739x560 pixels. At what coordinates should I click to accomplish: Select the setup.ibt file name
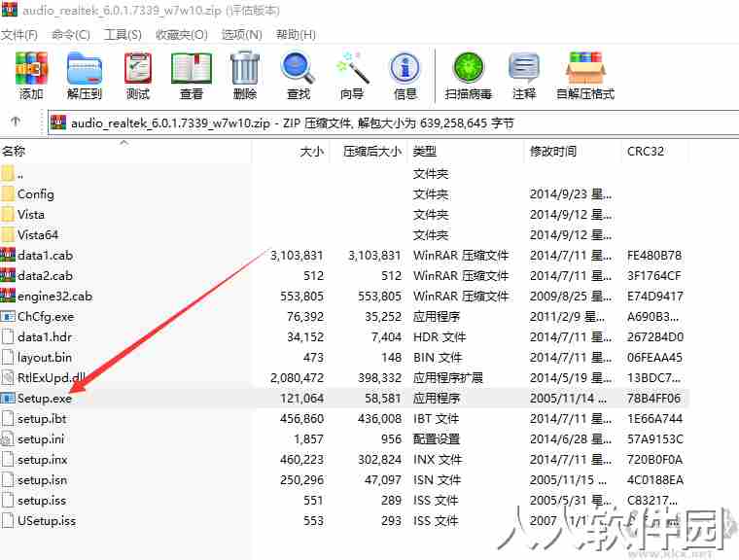[x=42, y=419]
